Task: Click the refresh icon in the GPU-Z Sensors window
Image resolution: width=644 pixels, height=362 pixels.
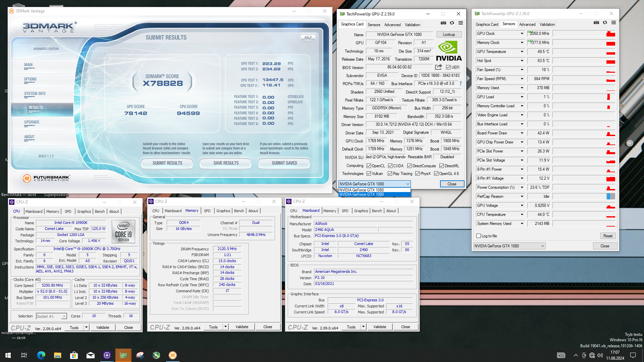Action: coord(605,22)
